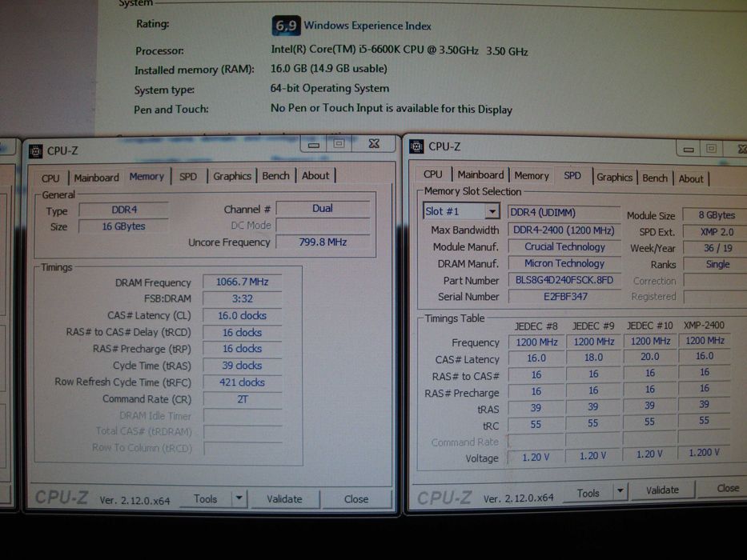
Task: Click the memory Size field 16 GBytes
Action: point(124,226)
